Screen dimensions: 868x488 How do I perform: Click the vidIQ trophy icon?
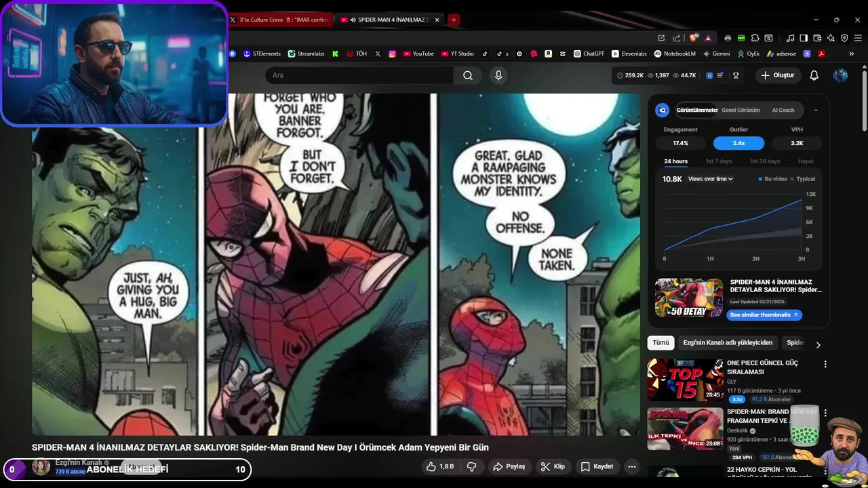pos(736,75)
